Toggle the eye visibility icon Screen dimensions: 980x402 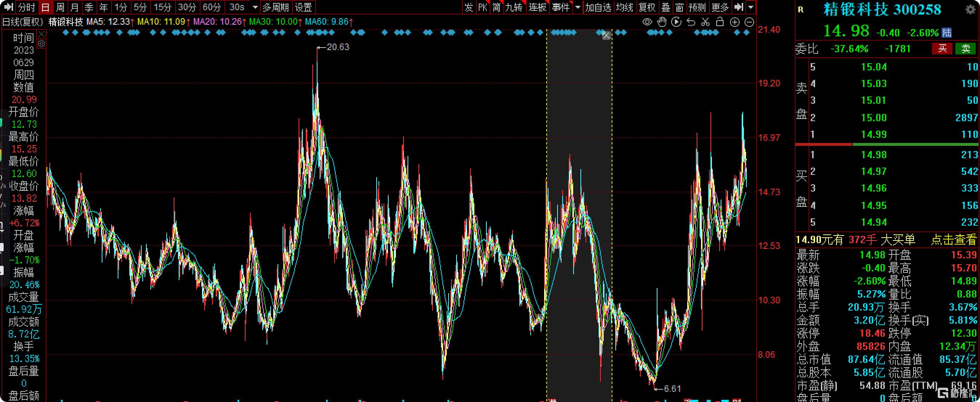click(x=647, y=22)
